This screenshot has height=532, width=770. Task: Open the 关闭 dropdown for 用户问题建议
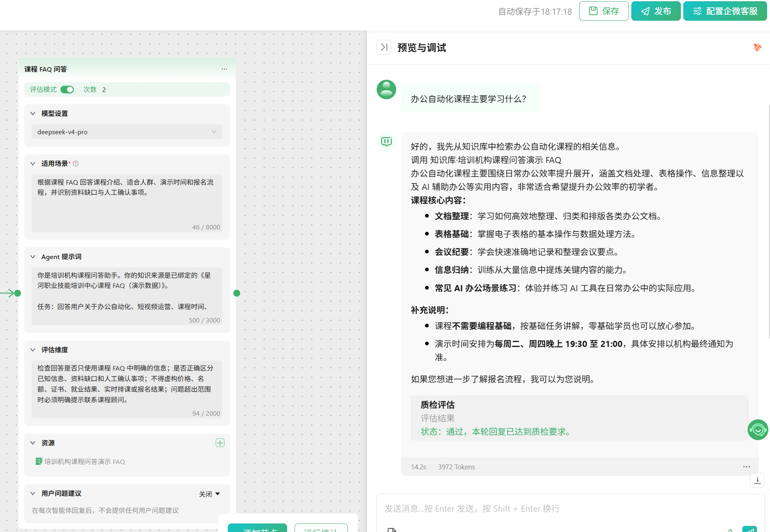point(209,494)
